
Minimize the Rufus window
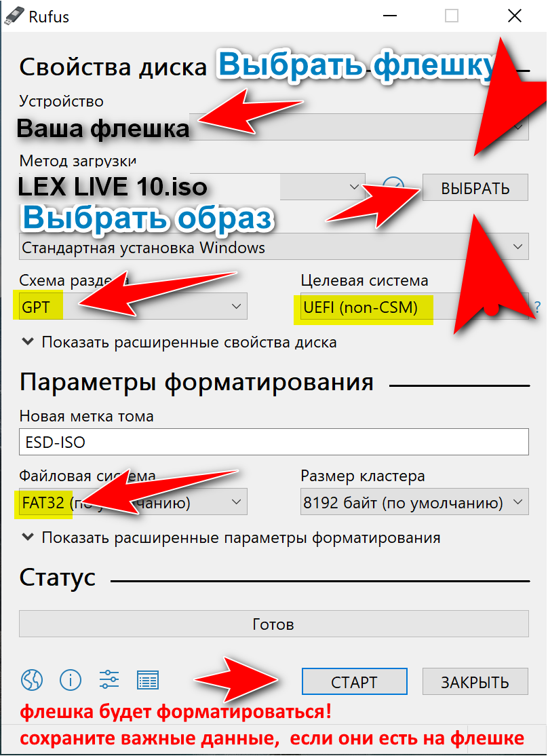[390, 16]
